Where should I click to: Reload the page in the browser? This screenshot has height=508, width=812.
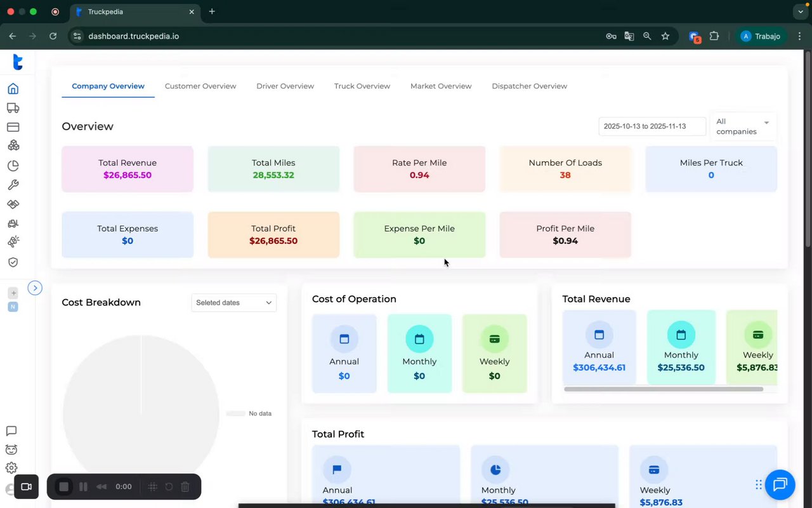(53, 36)
